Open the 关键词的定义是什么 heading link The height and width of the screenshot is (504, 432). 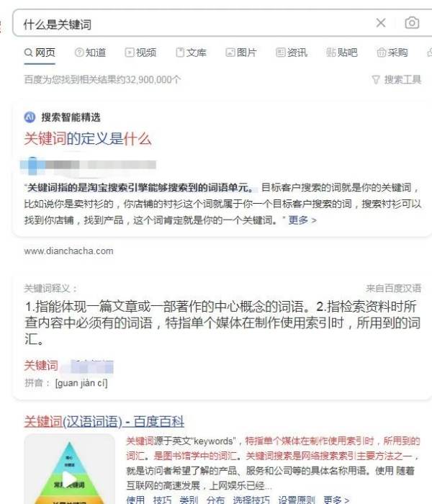(88, 139)
